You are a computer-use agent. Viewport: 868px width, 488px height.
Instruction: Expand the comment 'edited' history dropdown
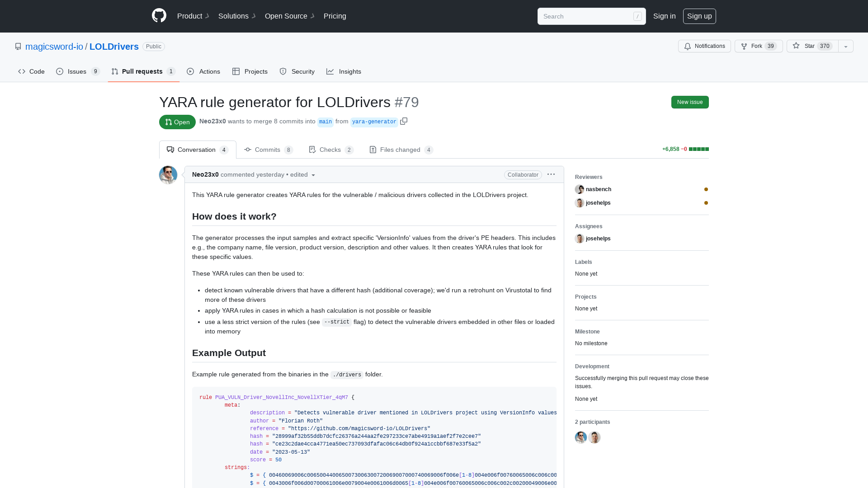coord(302,174)
